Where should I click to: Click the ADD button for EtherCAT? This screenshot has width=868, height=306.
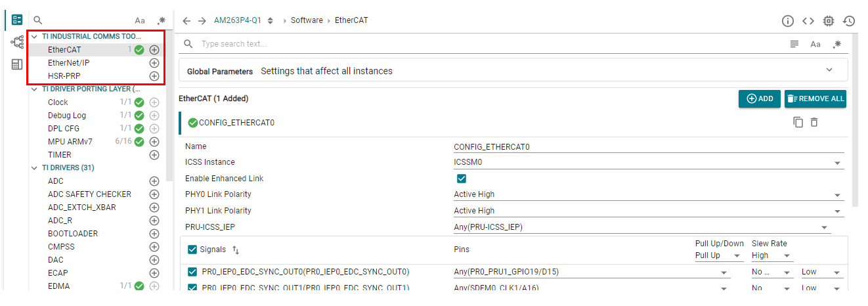[760, 98]
